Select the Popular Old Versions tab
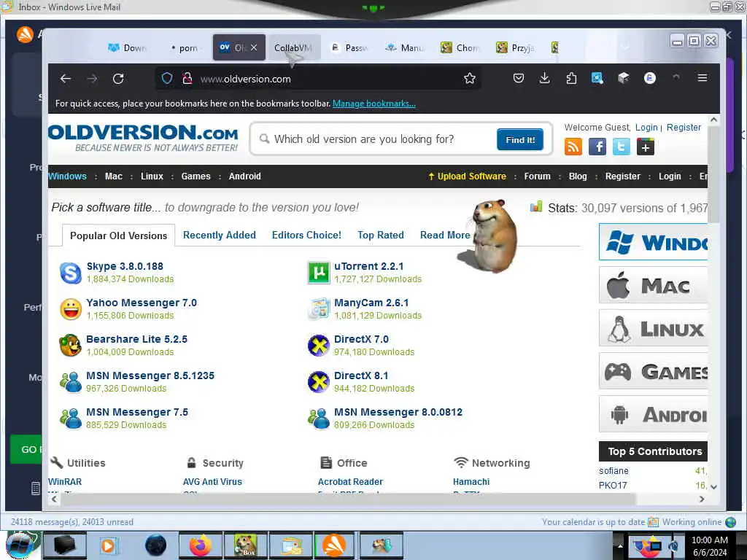Viewport: 747px width, 560px height. pos(119,236)
